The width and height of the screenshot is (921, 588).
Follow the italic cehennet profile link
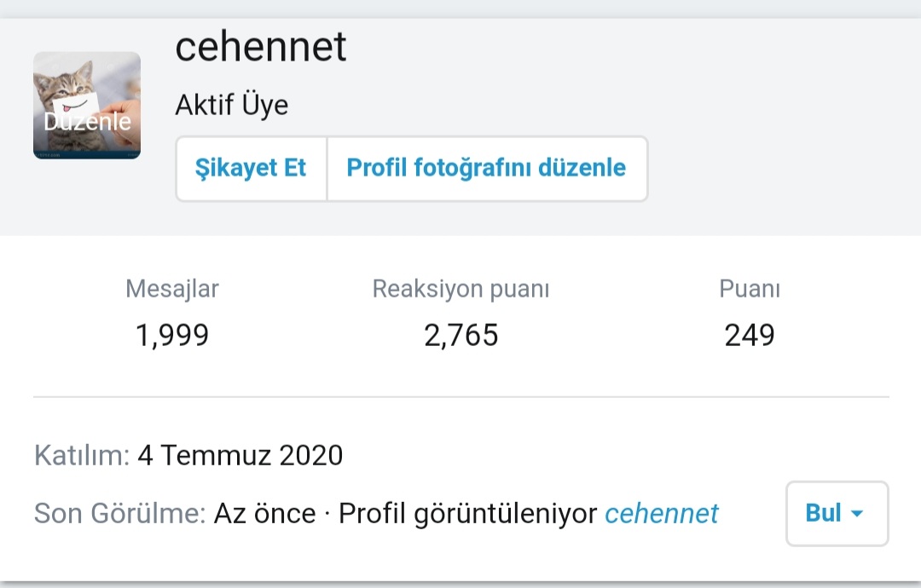click(x=662, y=514)
